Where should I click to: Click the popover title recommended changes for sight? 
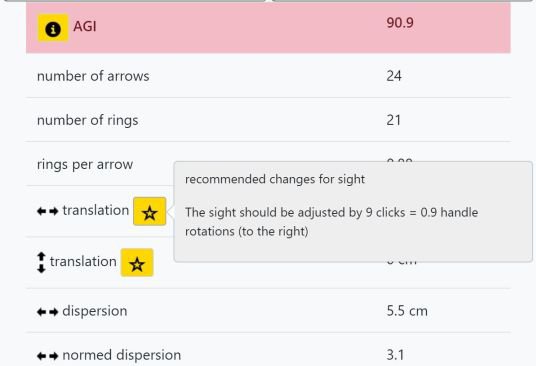tap(275, 179)
